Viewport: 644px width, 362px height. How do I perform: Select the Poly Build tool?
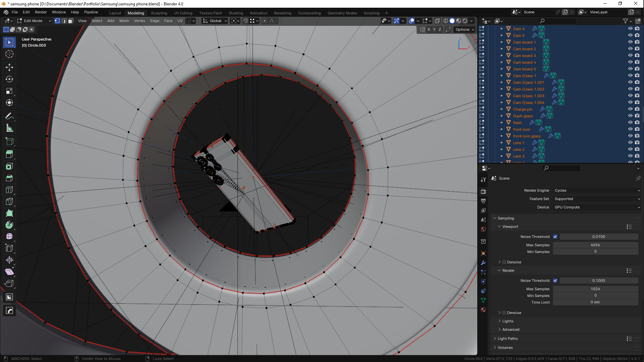[9, 213]
